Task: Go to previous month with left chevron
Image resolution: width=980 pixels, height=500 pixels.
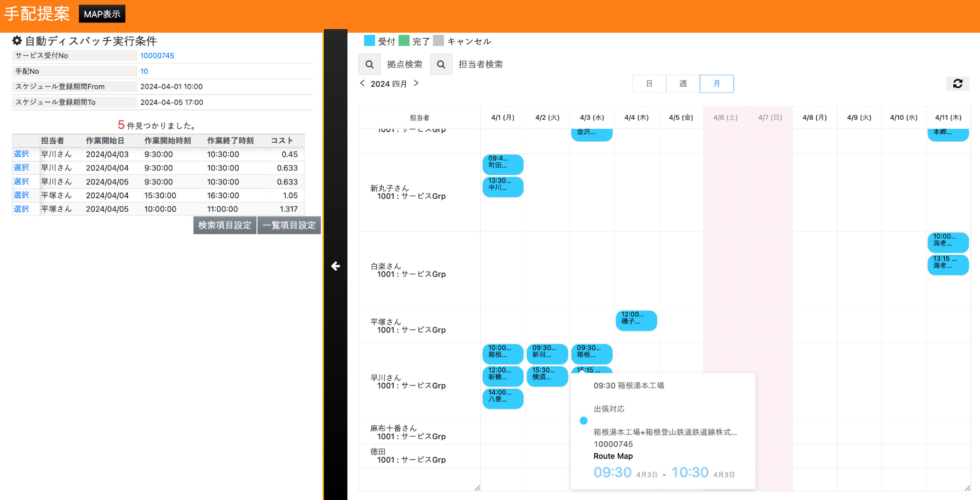Action: point(362,83)
